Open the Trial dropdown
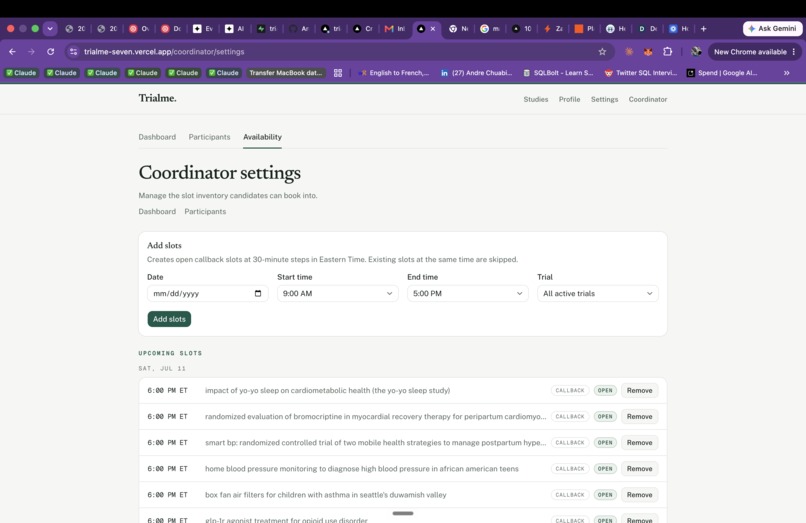 pyautogui.click(x=597, y=293)
